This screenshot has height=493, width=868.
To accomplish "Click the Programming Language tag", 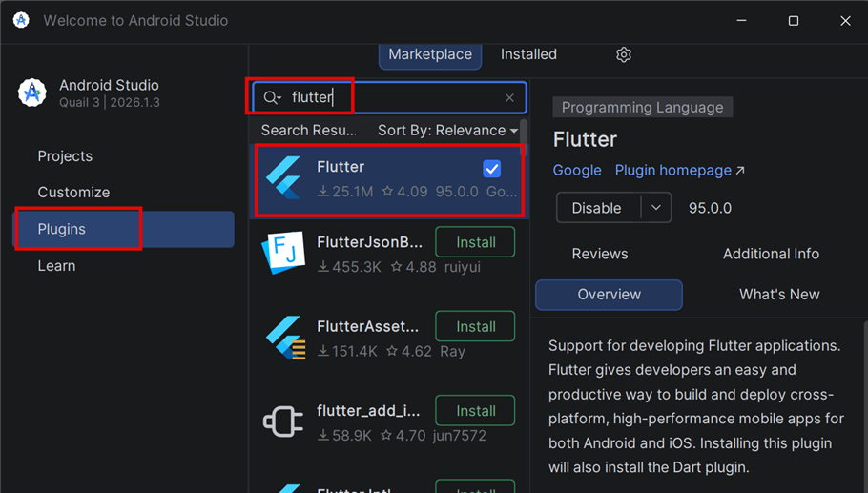I will pos(642,108).
